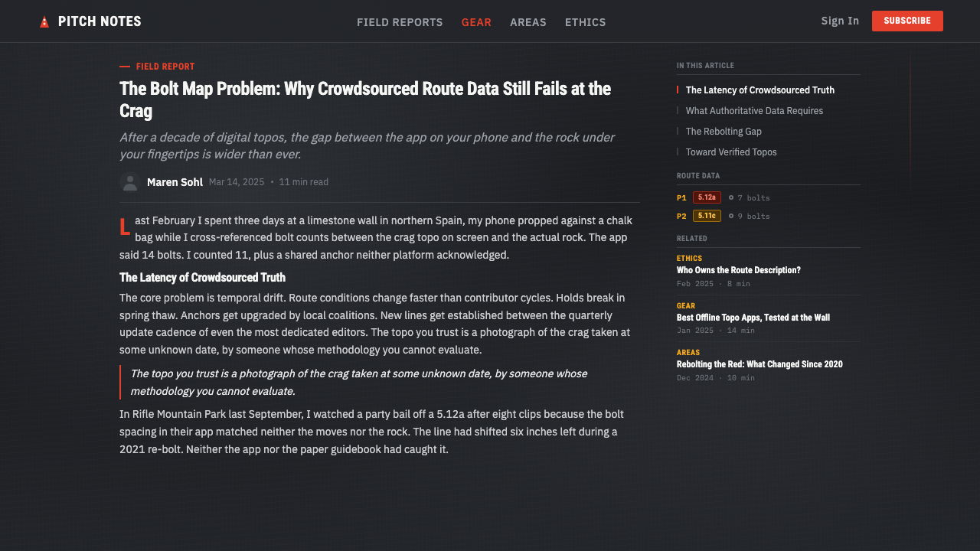Click the AREAS tag in related list
The image size is (980, 551).
click(x=688, y=353)
